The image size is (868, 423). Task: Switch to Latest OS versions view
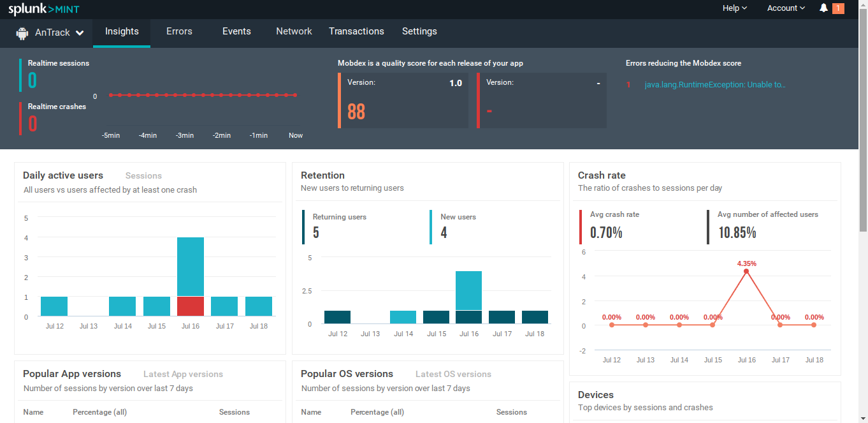tap(453, 375)
